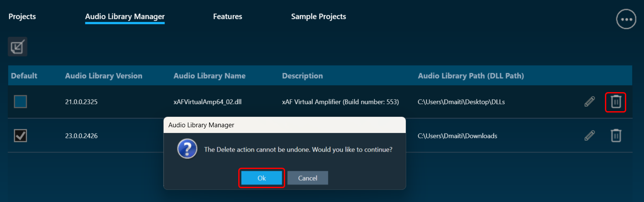The height and width of the screenshot is (202, 644).
Task: Uncheck default for version 23.0.0.2426
Action: pos(20,136)
